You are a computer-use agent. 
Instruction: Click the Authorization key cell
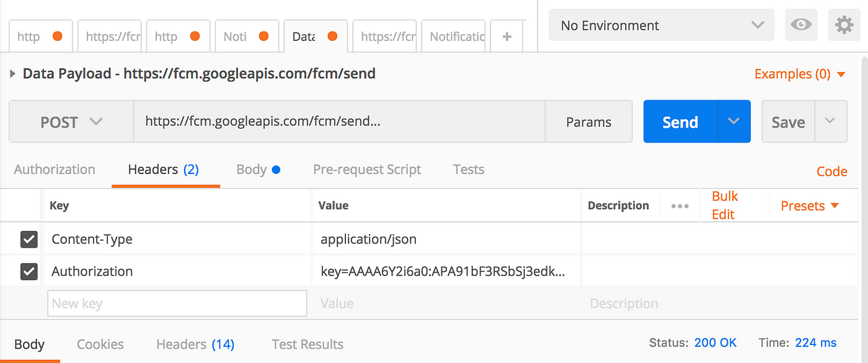click(177, 271)
